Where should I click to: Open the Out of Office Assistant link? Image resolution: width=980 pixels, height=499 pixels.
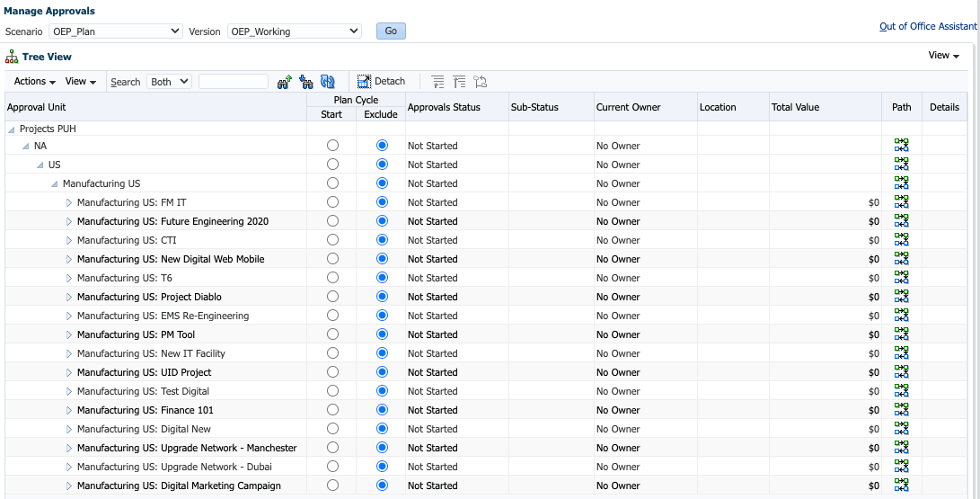click(x=928, y=26)
